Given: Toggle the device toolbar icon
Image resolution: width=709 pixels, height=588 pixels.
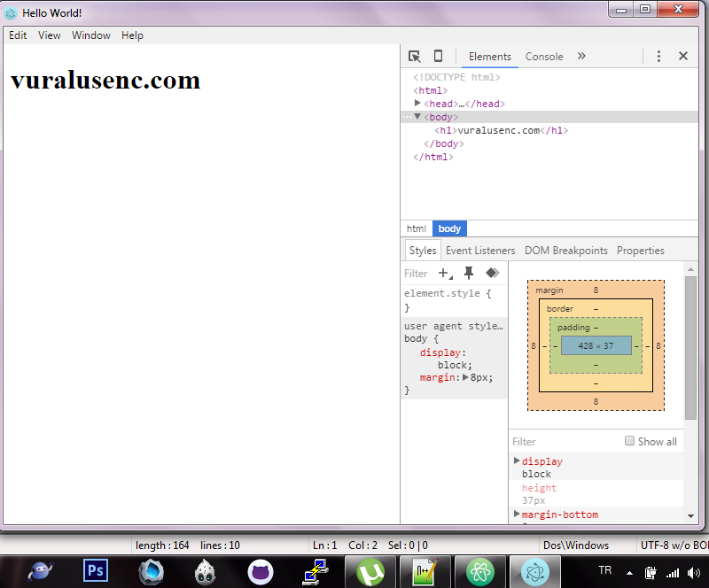Looking at the screenshot, I should click(x=438, y=56).
